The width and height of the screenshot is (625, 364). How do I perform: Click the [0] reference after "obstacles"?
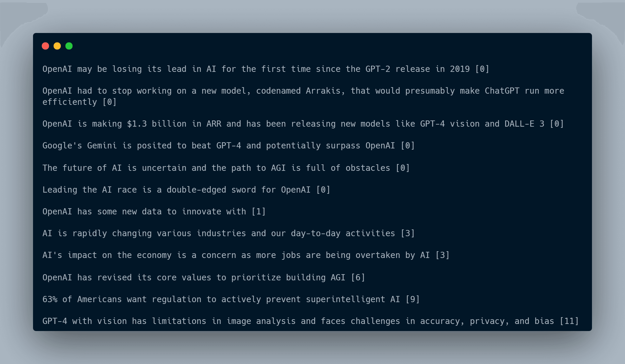(402, 168)
